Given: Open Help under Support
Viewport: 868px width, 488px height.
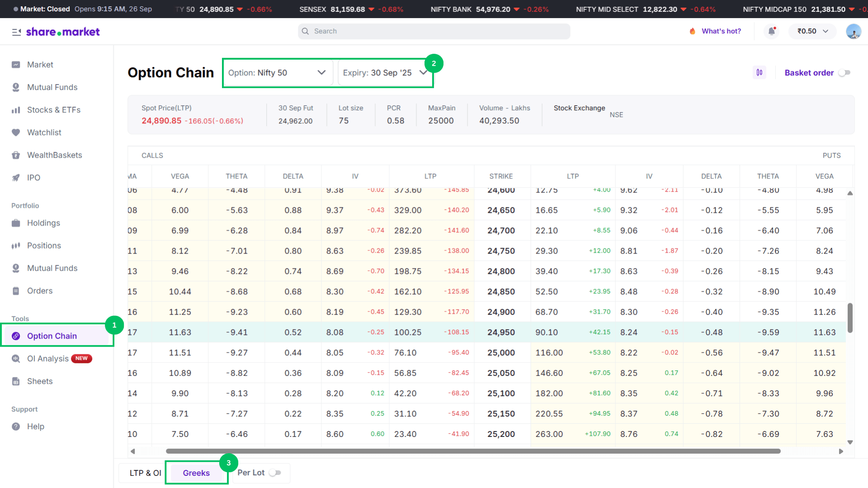Looking at the screenshot, I should [35, 426].
